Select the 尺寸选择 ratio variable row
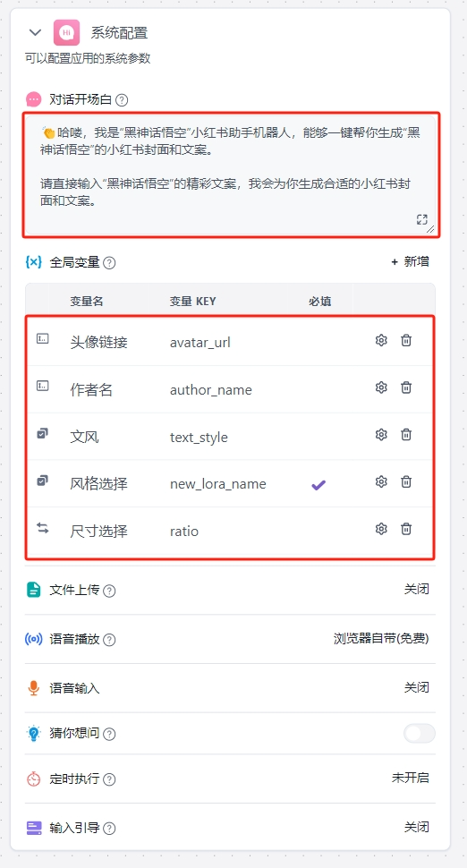This screenshot has height=868, width=467. (230, 531)
